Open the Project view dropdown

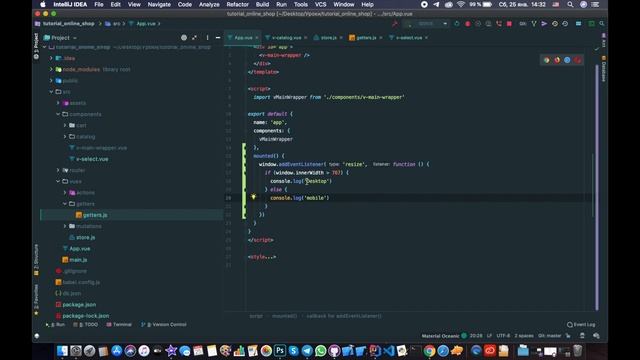(60, 38)
